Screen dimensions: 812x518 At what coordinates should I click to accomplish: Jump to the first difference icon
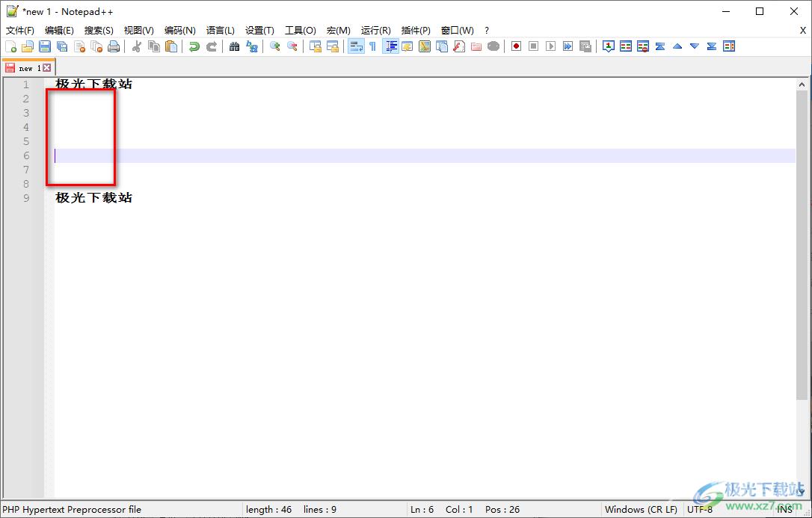[660, 46]
